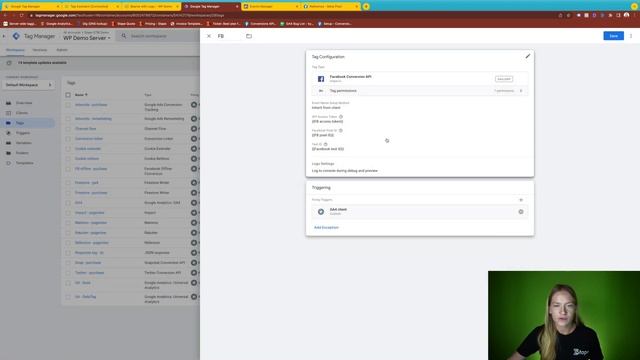Open the WP Demo Server container dropdown
Viewport: 640px width, 360px height.
click(87, 38)
